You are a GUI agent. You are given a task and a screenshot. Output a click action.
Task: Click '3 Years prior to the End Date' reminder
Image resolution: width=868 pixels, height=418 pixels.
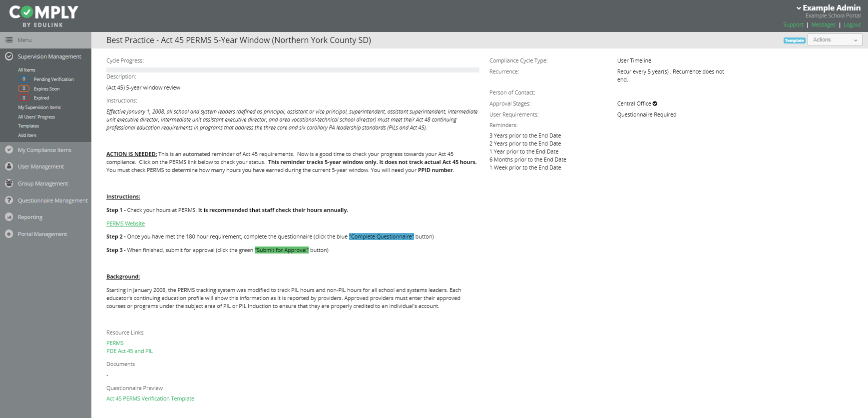coord(525,135)
